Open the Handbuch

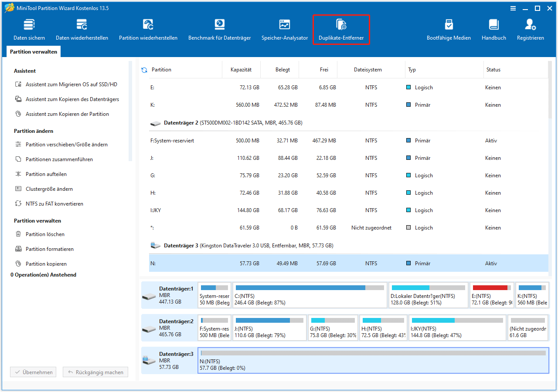[493, 29]
